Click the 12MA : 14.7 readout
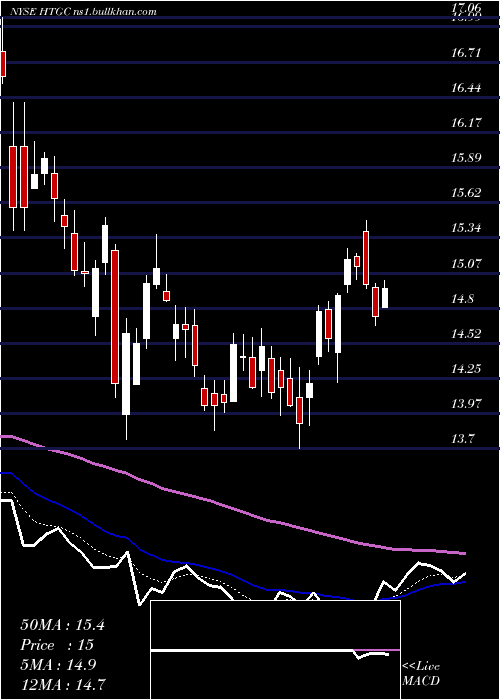 [62, 684]
